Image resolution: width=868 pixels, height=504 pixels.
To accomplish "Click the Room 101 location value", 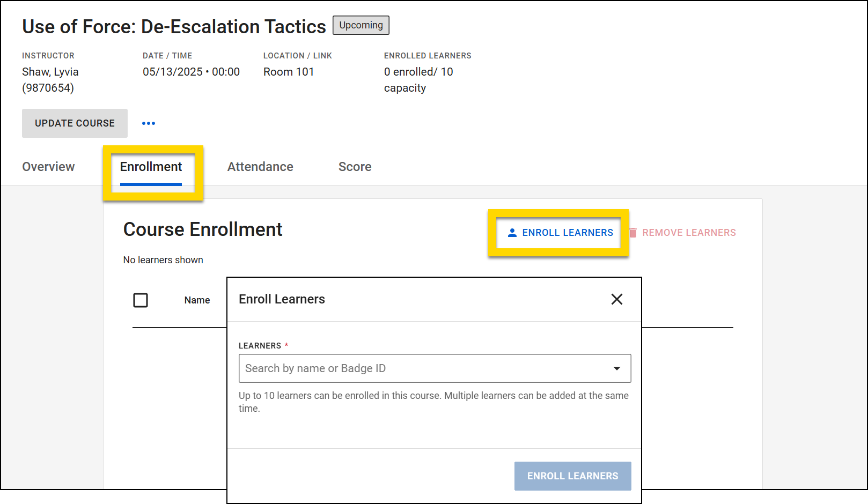I will (289, 72).
